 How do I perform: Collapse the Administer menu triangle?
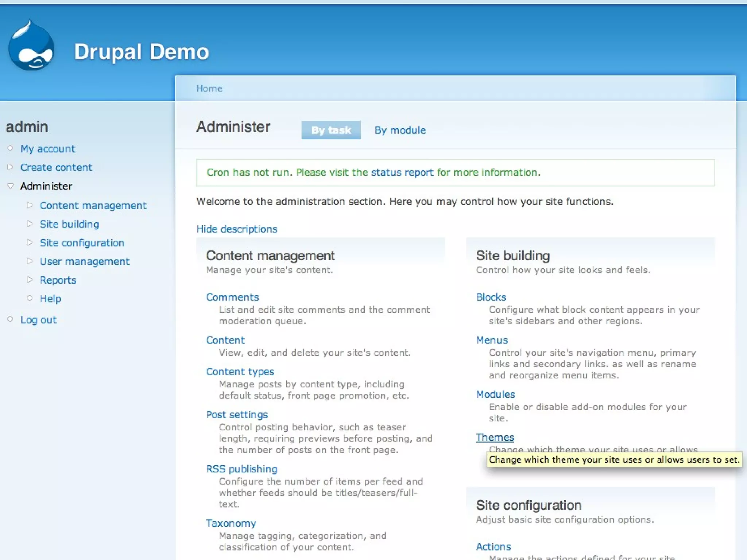click(11, 186)
